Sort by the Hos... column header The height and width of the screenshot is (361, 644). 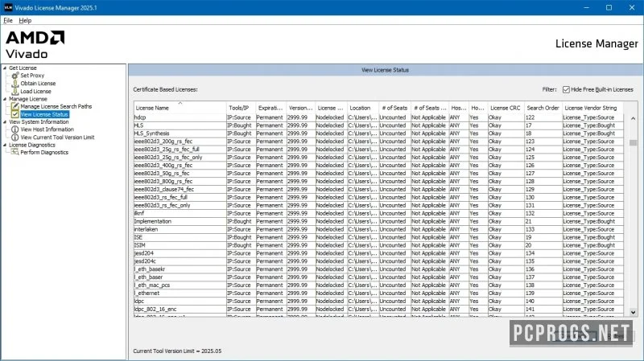(x=458, y=108)
